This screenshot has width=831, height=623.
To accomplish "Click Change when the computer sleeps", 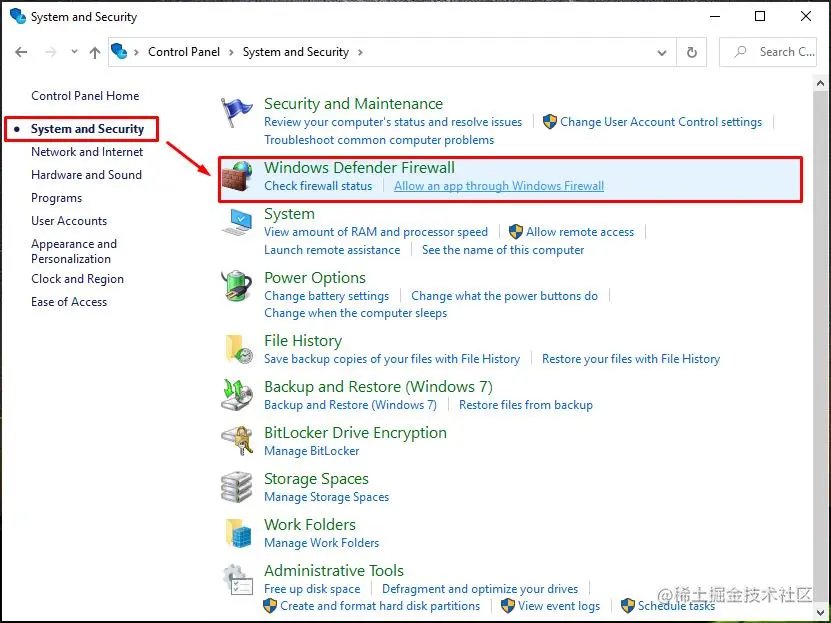I will [x=356, y=313].
